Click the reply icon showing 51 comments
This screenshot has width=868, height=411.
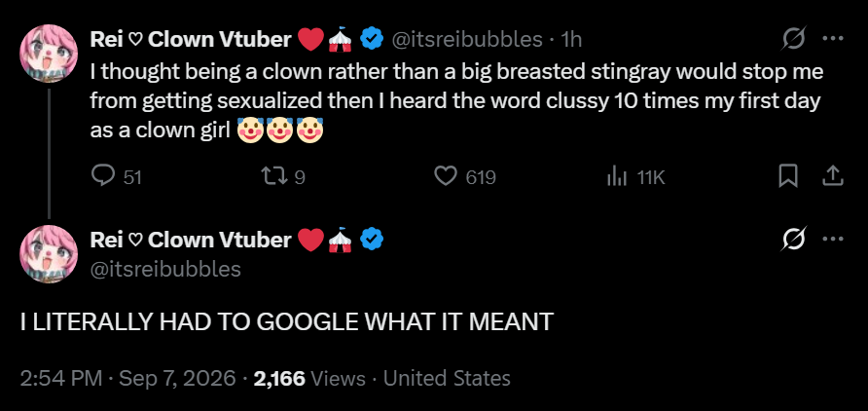tap(103, 176)
